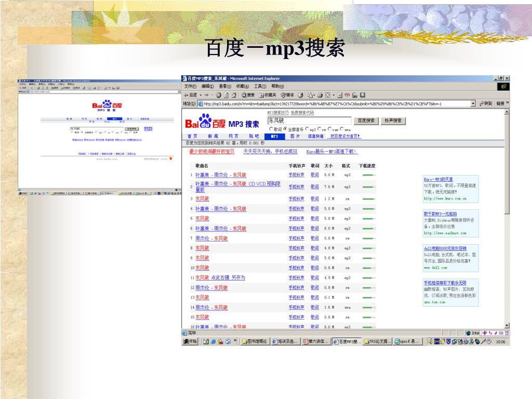Viewport: 532px width, 399px height.
Task: Open the 编辑(E) menu
Action: pos(208,87)
